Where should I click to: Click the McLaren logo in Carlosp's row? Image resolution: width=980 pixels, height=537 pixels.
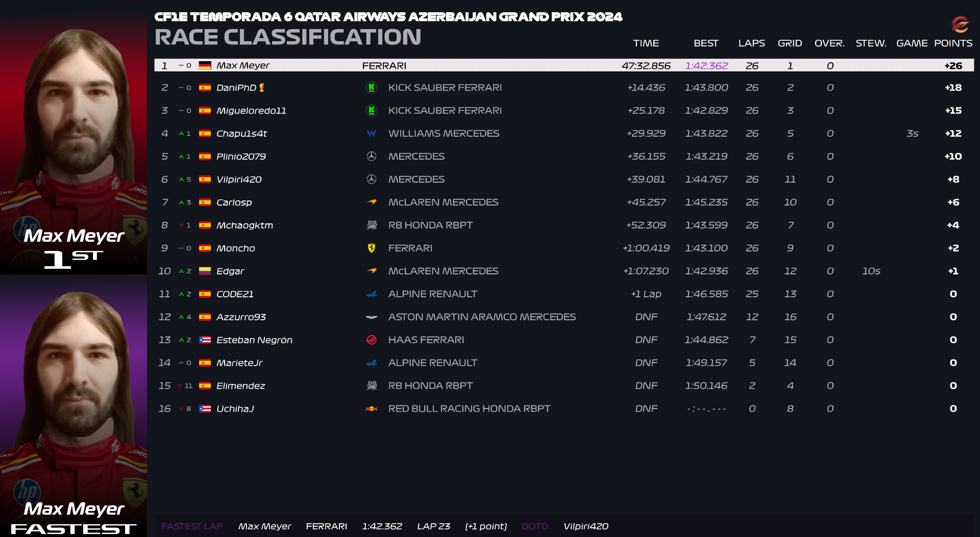pos(372,202)
